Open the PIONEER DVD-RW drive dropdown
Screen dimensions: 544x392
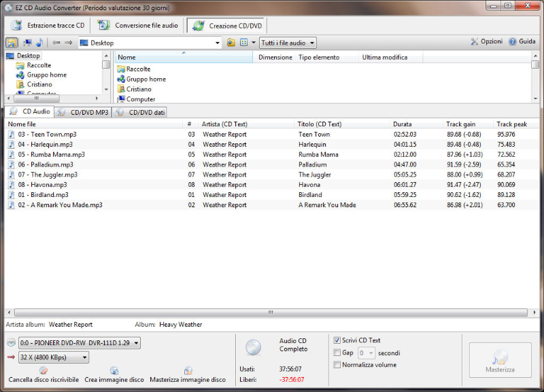point(80,343)
